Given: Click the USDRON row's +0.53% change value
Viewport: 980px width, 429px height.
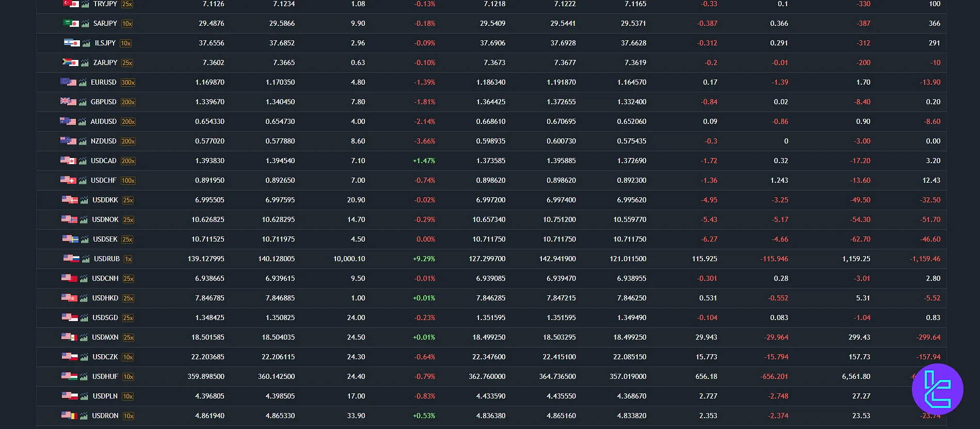Looking at the screenshot, I should (424, 416).
